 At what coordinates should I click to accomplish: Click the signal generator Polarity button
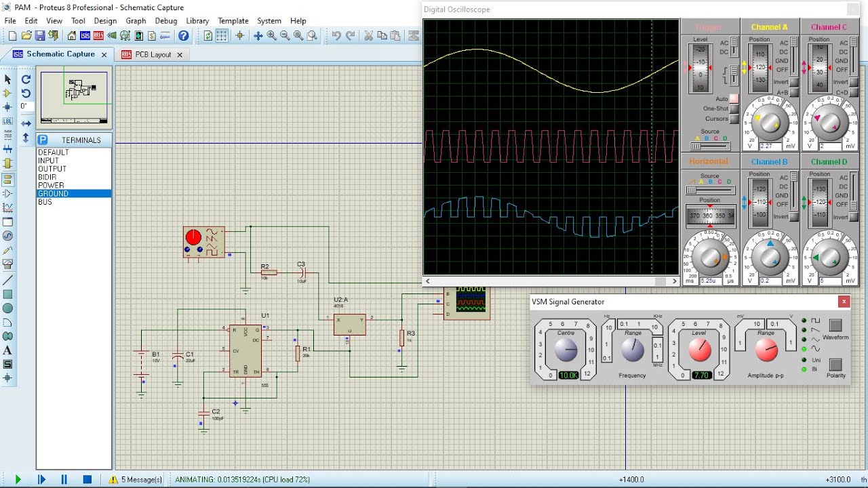coord(835,365)
